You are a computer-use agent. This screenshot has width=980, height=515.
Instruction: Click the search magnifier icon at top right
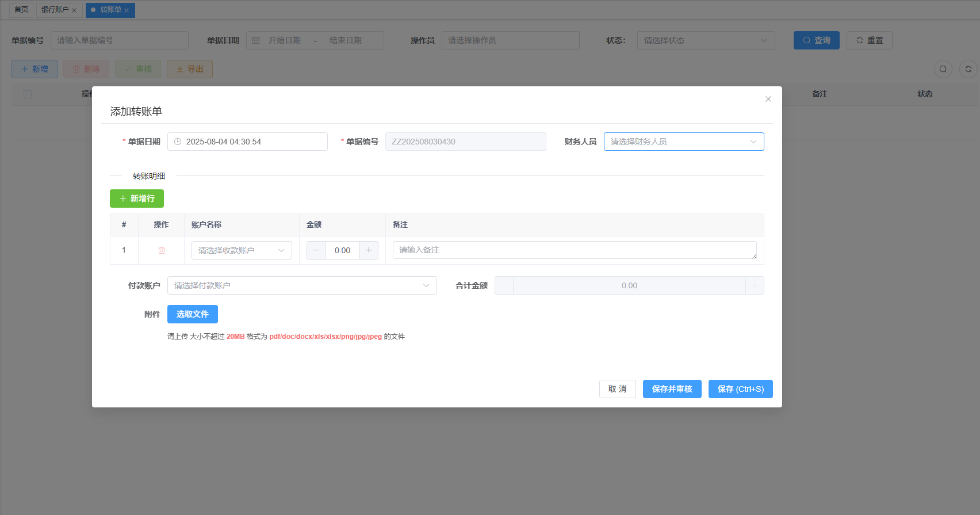[943, 69]
